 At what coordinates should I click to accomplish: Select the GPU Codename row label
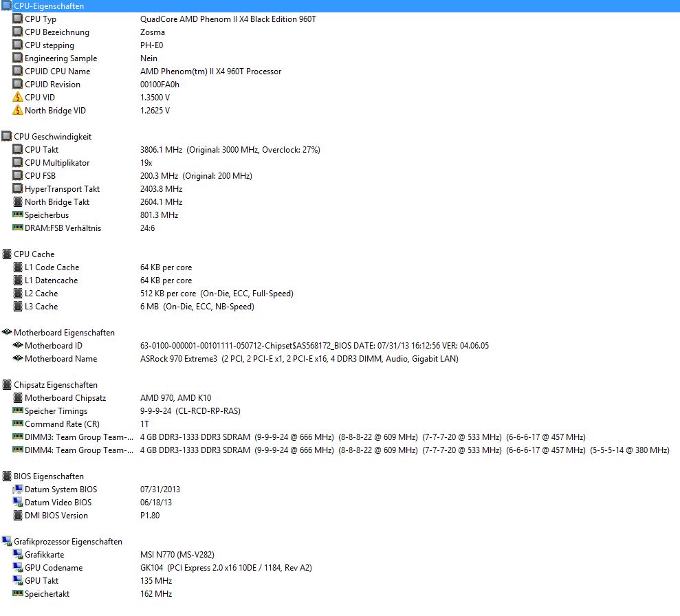click(x=54, y=567)
